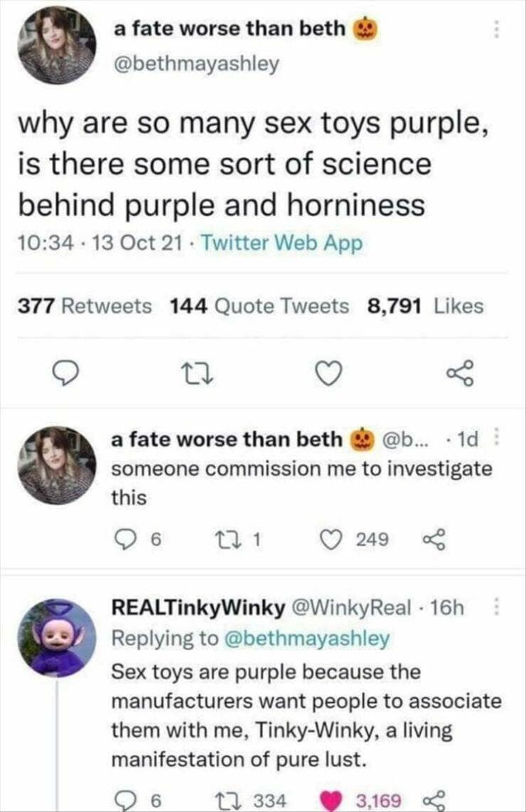
Task: View the 8,791 Likes list
Action: pos(425,306)
